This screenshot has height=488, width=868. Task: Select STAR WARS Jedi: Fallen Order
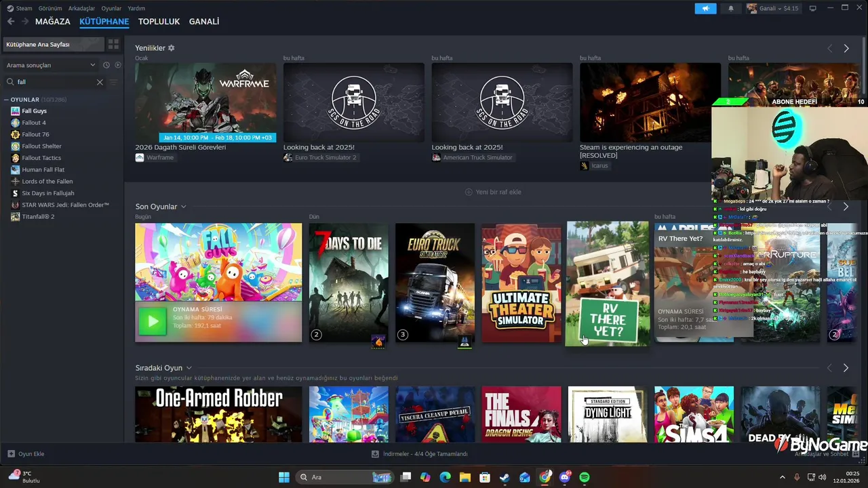point(64,205)
